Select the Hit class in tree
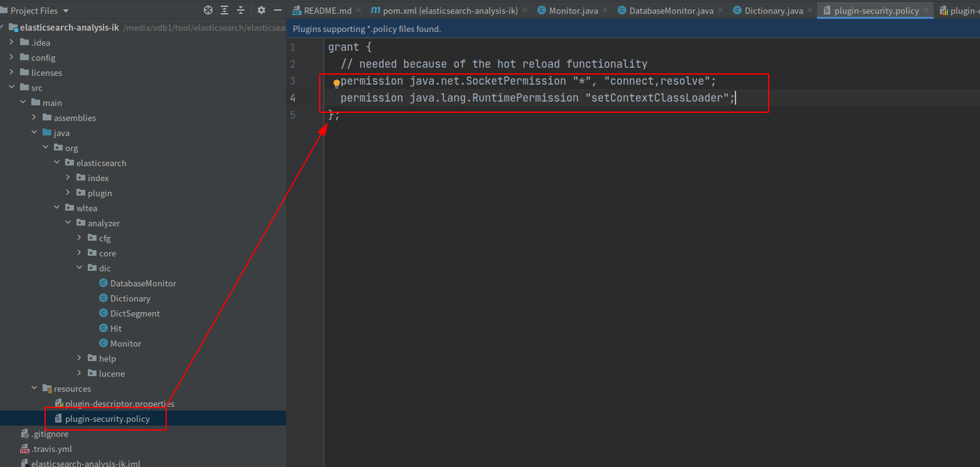This screenshot has width=980, height=467. [x=116, y=328]
